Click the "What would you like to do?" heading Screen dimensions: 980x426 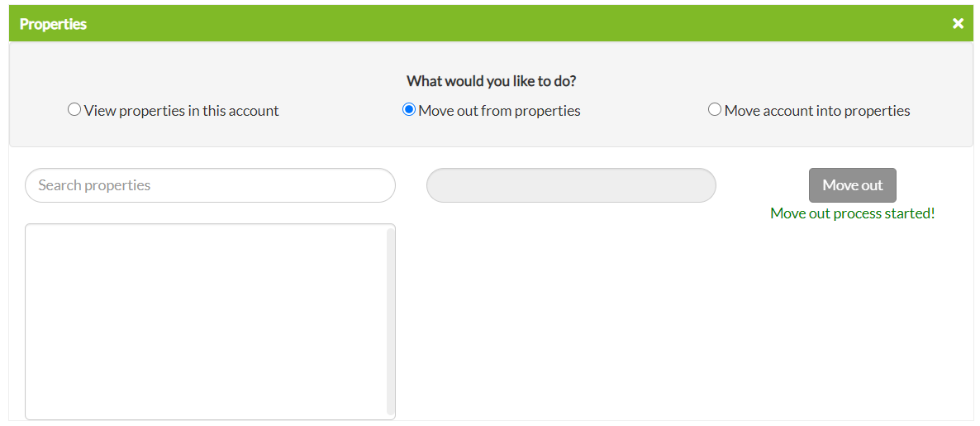[491, 82]
